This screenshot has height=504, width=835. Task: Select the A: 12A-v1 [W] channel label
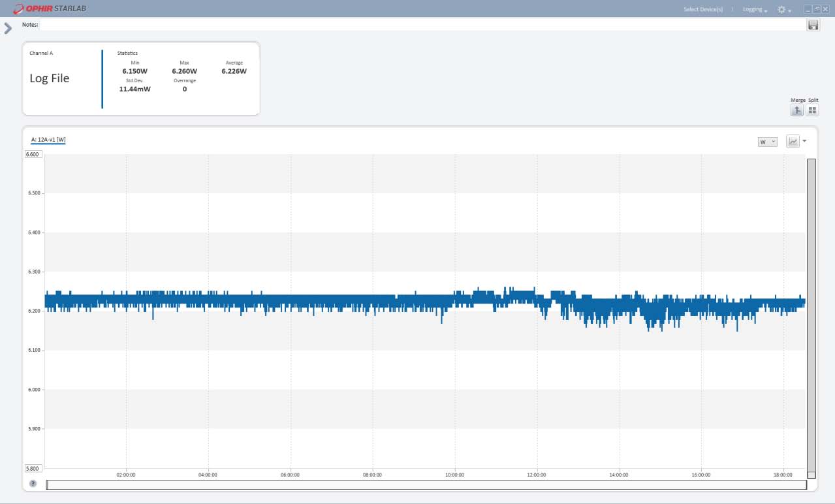pos(48,140)
